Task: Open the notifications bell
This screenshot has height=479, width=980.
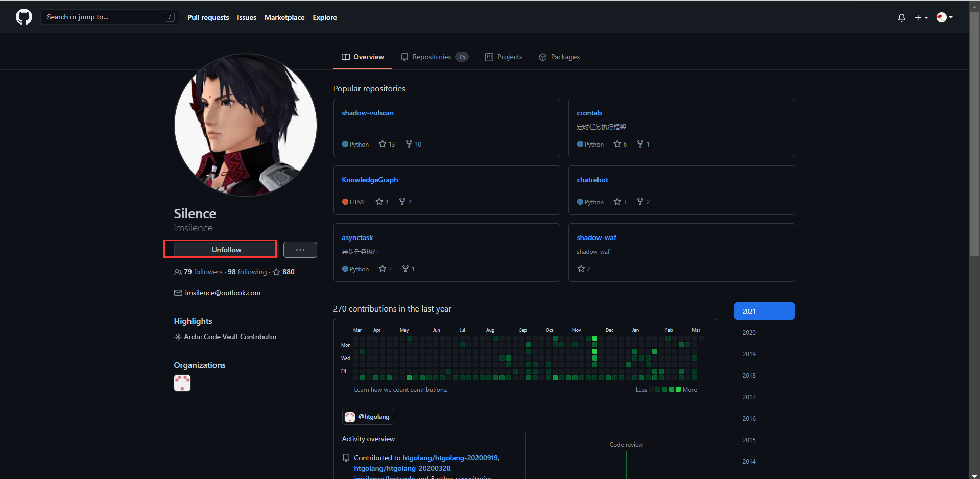Action: pos(902,17)
